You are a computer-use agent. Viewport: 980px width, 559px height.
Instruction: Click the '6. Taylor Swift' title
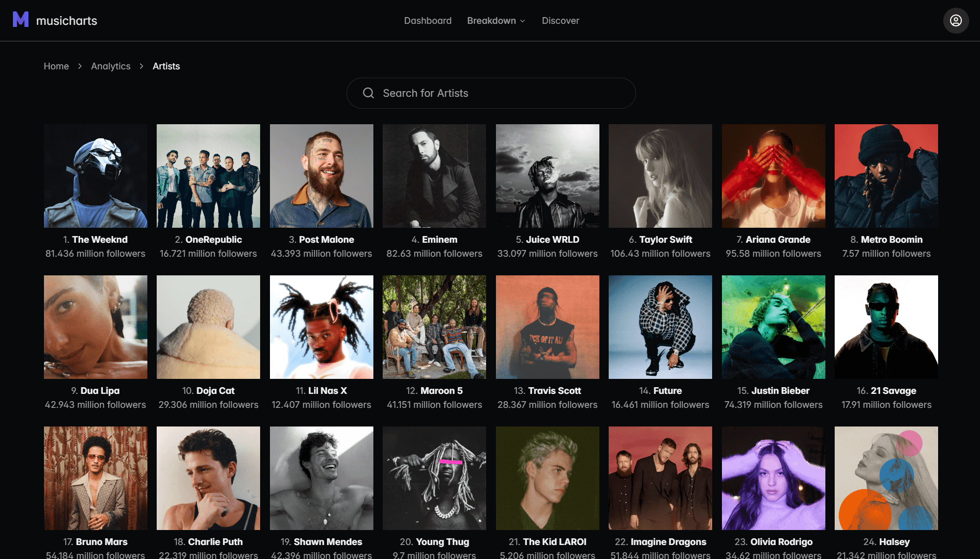[x=660, y=240]
